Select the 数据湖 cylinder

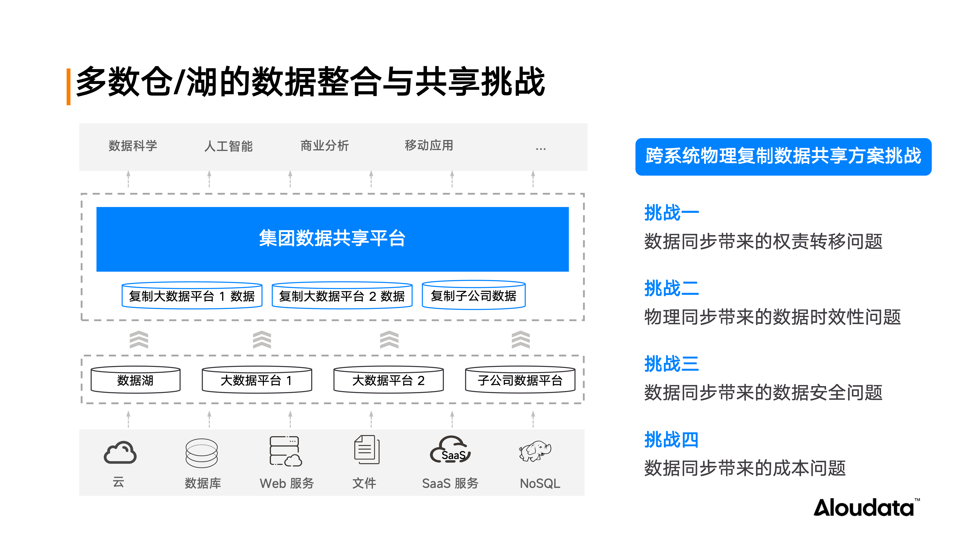coord(136,380)
